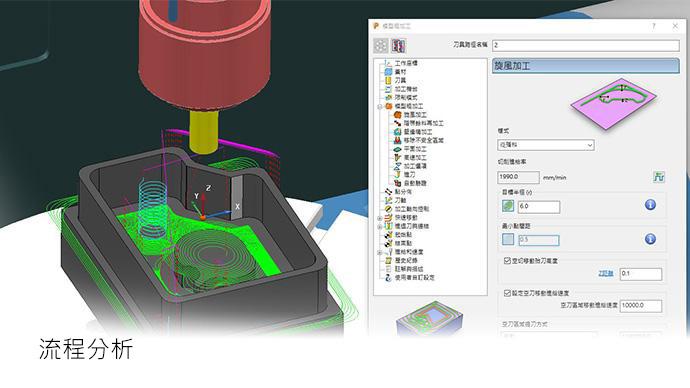Screen dimensions: 690x388
Task: Click the toolpath strategy icon beside path name
Action: click(398, 46)
